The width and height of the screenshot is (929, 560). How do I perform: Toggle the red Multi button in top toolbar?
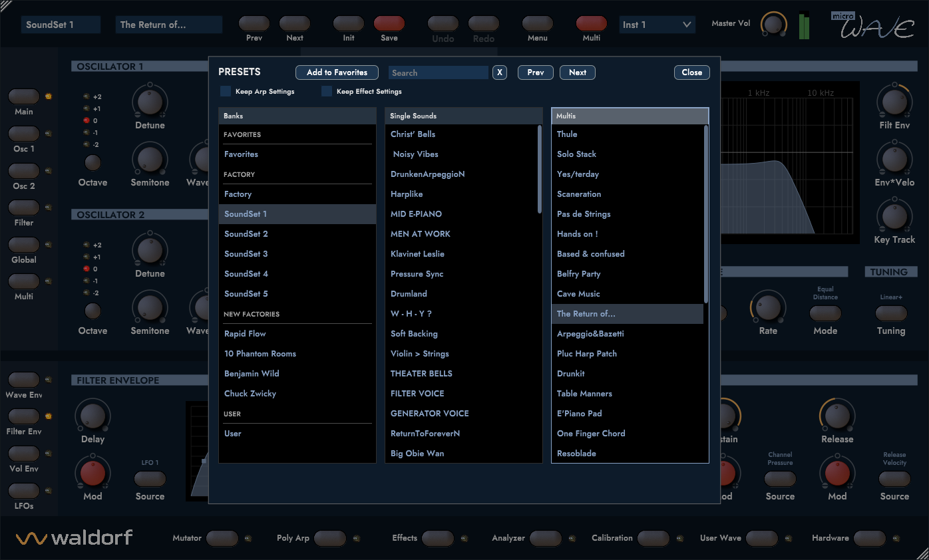[x=592, y=24]
